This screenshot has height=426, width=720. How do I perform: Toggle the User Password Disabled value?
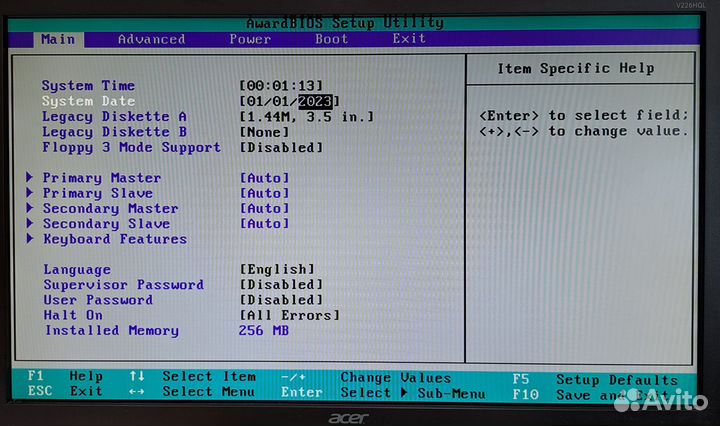pyautogui.click(x=281, y=300)
